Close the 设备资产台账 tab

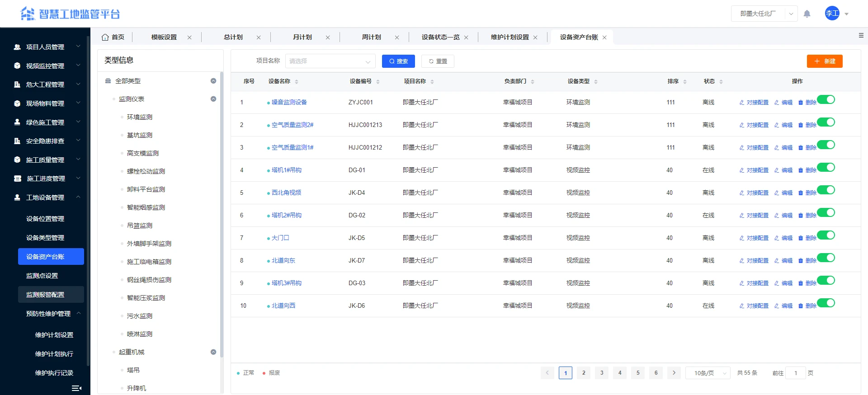click(604, 38)
